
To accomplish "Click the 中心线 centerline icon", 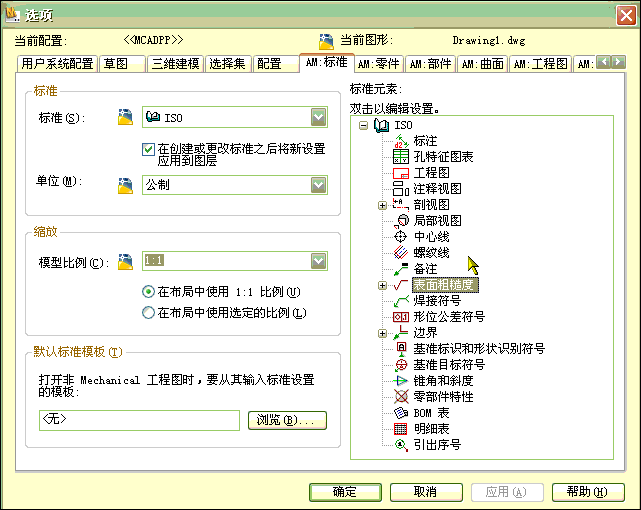I will 400,237.
